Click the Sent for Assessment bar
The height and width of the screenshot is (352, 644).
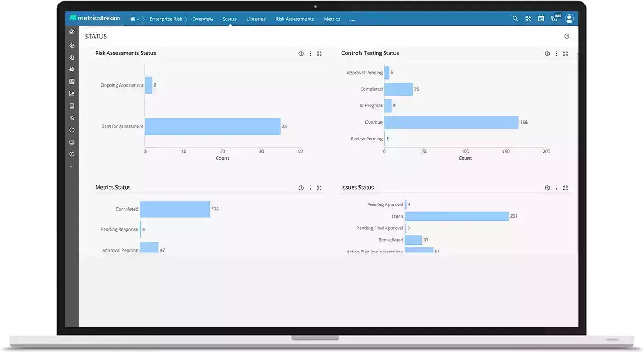(x=213, y=126)
